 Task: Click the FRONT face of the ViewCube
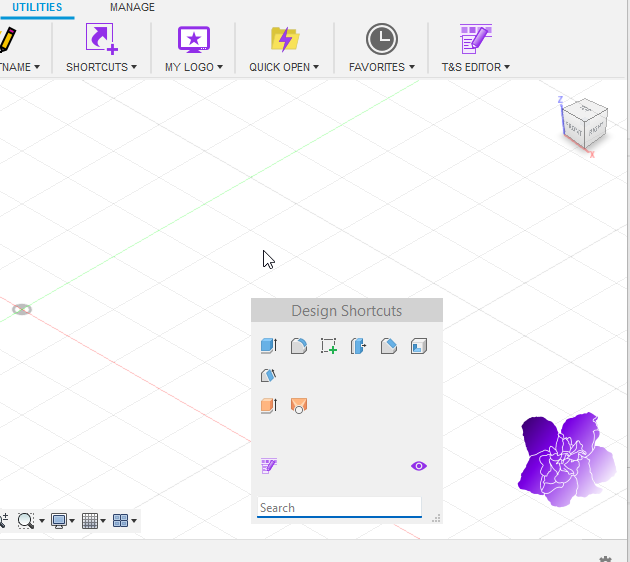coord(573,130)
